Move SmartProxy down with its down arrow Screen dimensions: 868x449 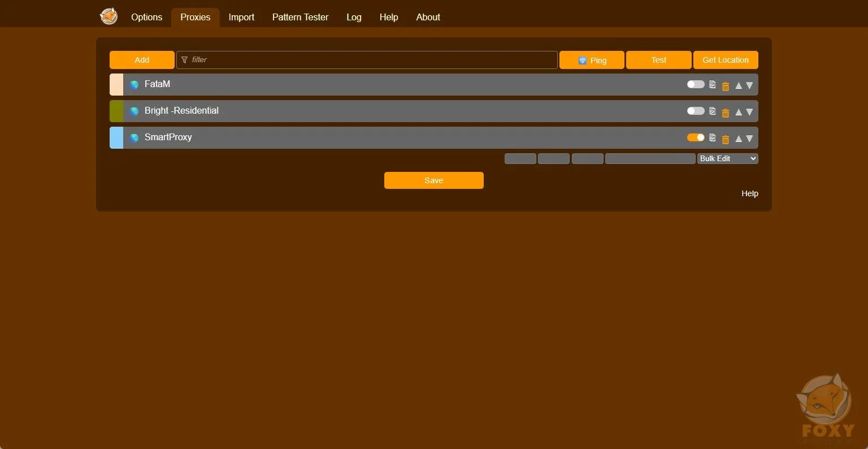[750, 139]
